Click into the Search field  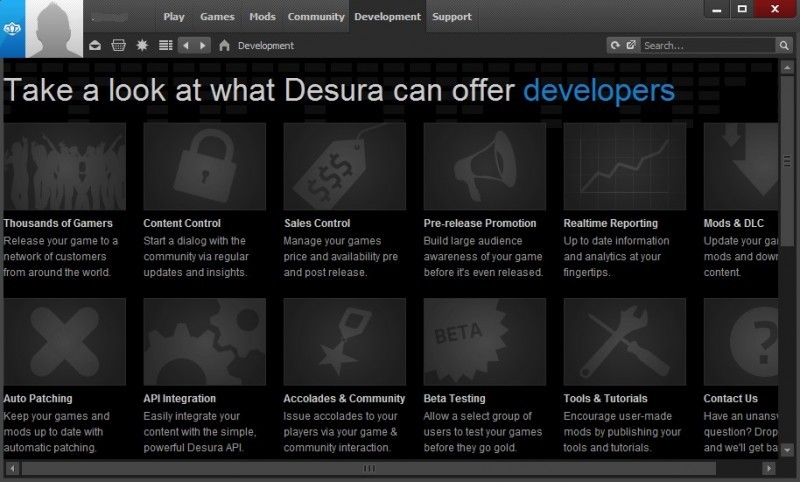(708, 45)
